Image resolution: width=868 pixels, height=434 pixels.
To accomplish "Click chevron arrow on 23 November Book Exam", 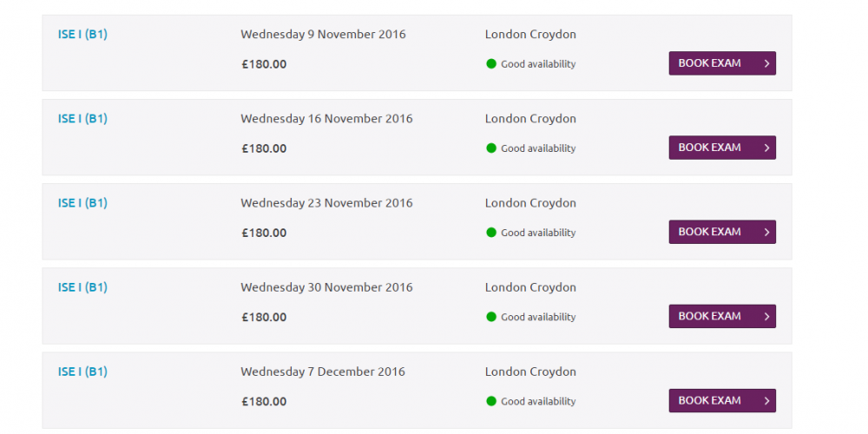I will click(766, 233).
